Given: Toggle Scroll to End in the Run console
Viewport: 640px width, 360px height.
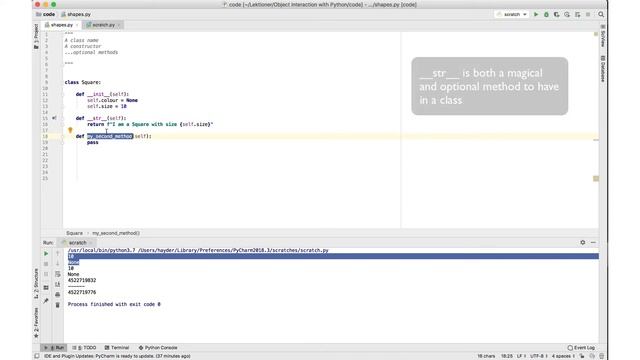Looking at the screenshot, I should pos(58,284).
